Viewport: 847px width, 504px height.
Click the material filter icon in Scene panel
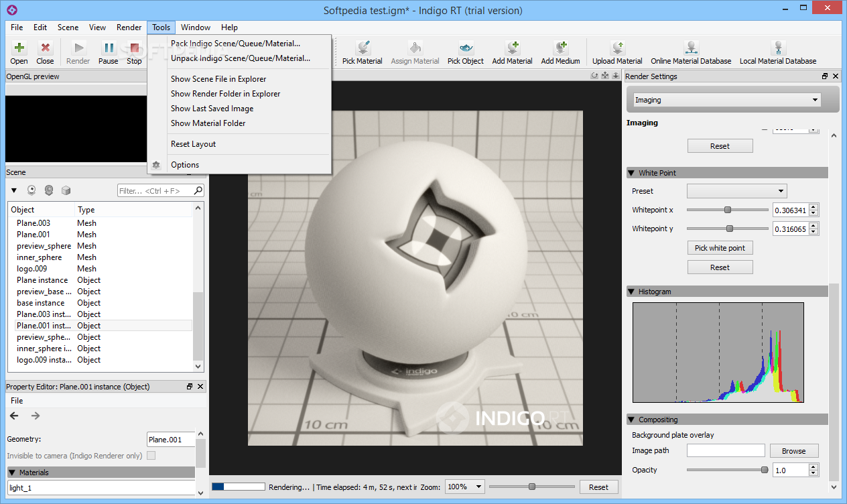(x=49, y=190)
